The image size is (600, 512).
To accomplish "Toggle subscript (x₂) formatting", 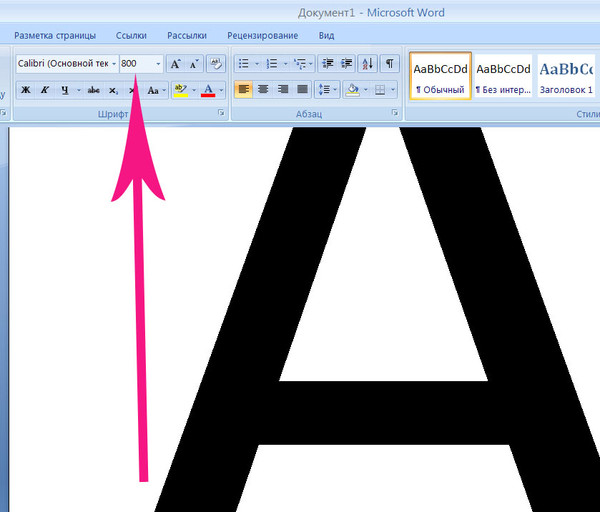I will coord(113,90).
